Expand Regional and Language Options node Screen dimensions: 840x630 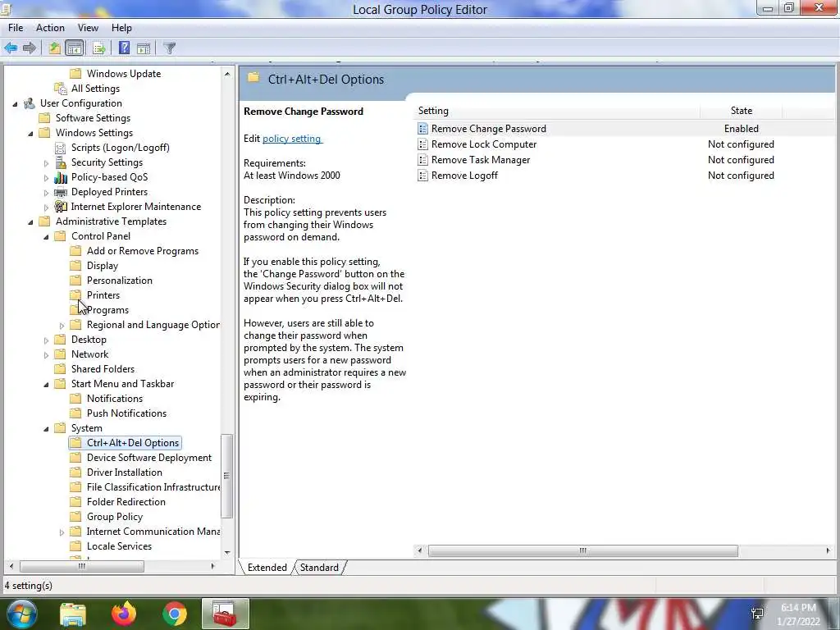tap(62, 325)
